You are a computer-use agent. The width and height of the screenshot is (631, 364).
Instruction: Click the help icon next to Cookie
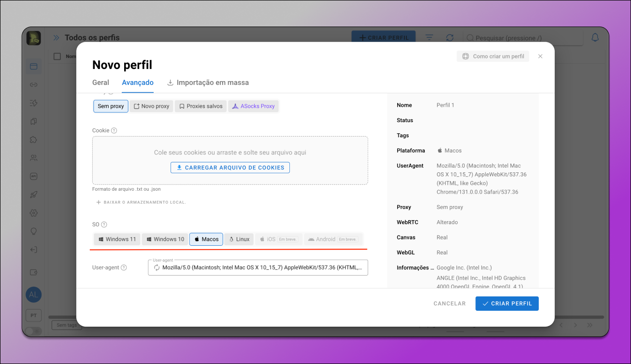tap(114, 130)
